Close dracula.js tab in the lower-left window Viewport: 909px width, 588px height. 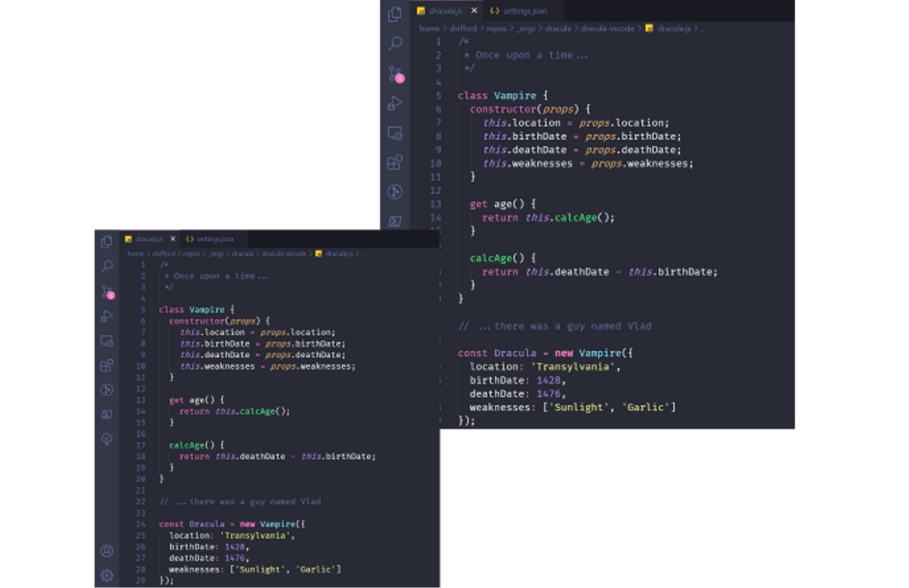(173, 239)
